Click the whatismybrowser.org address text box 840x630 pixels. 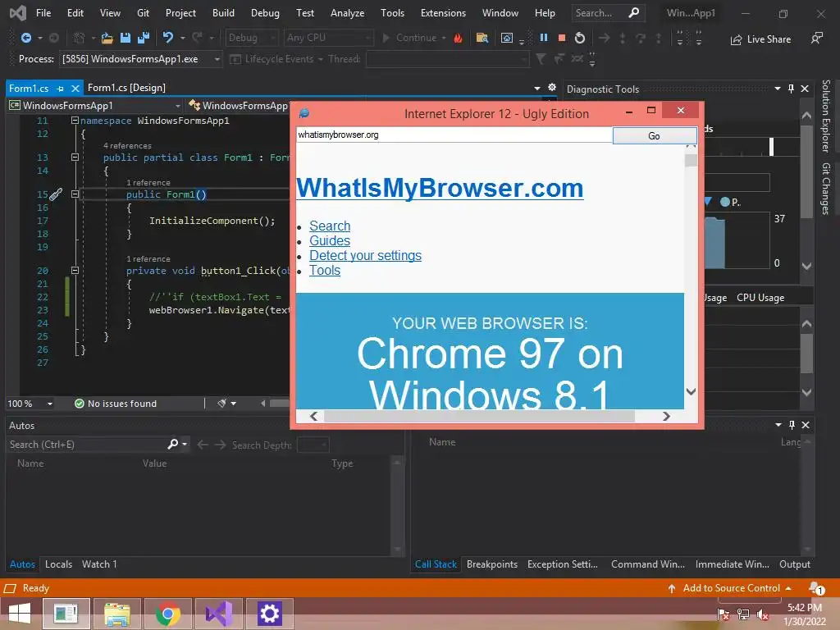coord(454,135)
